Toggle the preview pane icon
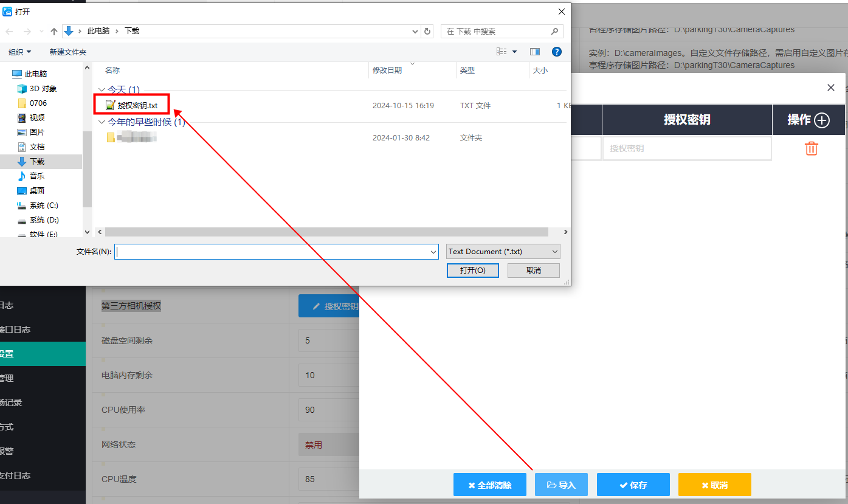The width and height of the screenshot is (848, 504). pos(535,52)
